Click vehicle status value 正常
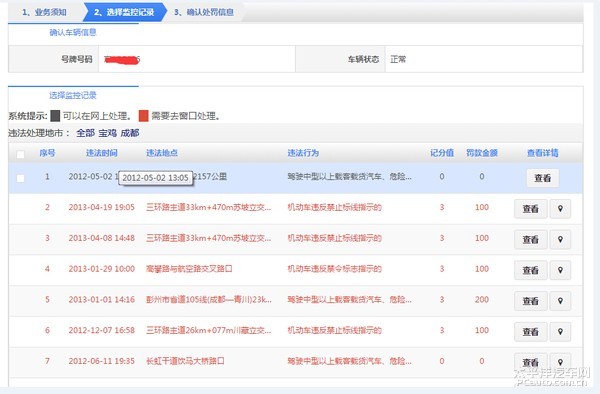This screenshot has width=600, height=394. point(398,59)
